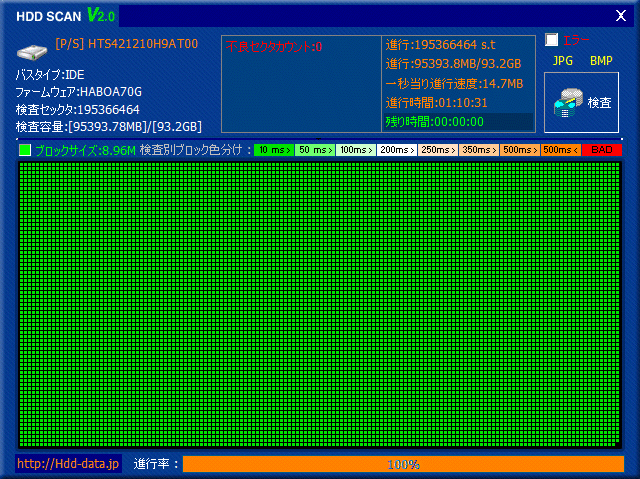This screenshot has height=479, width=640.
Task: Select the 100ms color legend swatch
Action: click(356, 150)
